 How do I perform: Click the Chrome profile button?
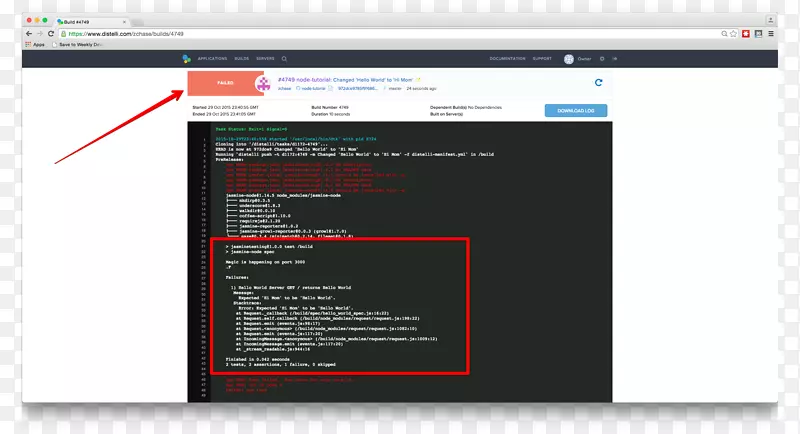[770, 20]
